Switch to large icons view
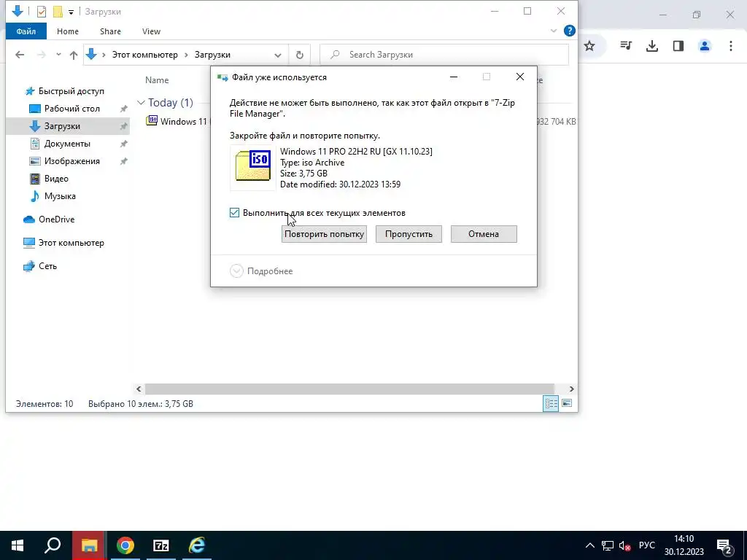Image resolution: width=747 pixels, height=560 pixels. [x=567, y=404]
